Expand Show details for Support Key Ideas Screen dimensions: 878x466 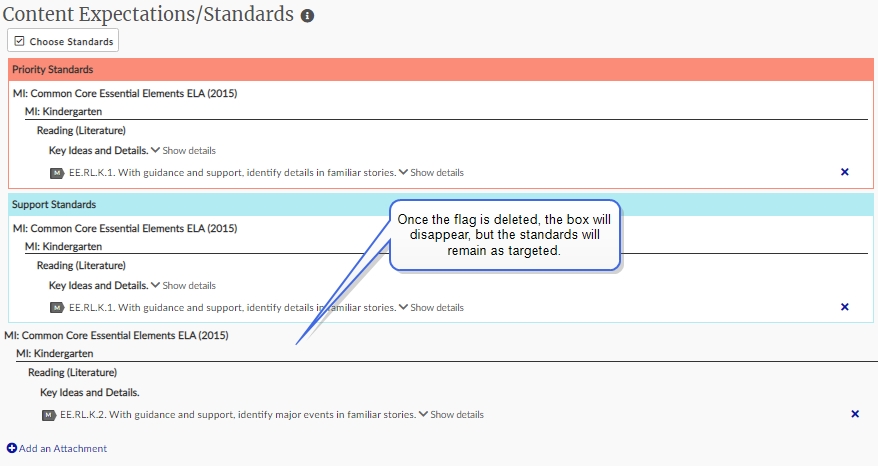click(x=183, y=286)
